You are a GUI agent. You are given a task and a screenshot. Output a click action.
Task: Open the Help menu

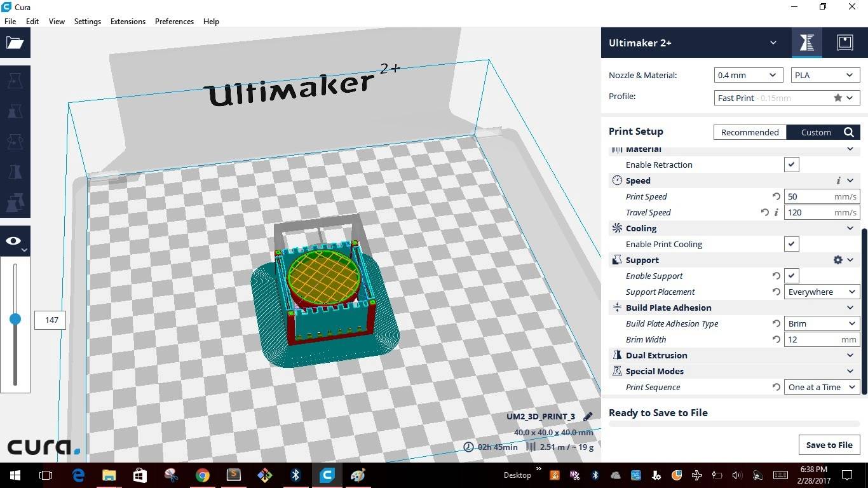coord(211,21)
